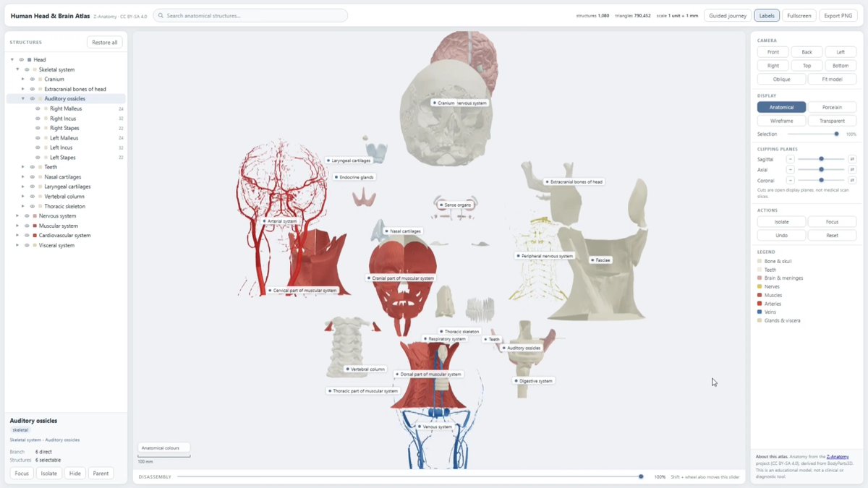
Task: Expand the Laryngeal cartilages branch
Action: [23, 187]
